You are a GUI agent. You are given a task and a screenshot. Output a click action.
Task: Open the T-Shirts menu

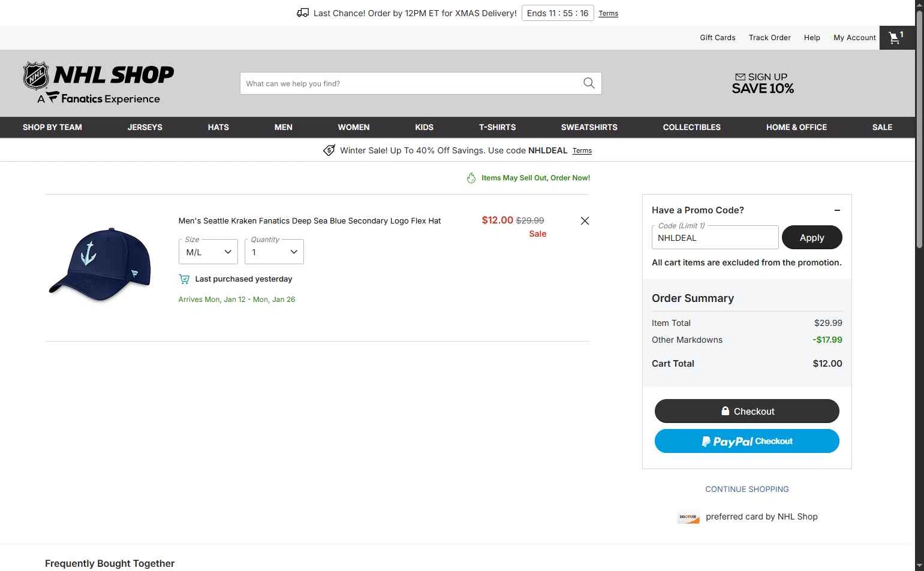(497, 127)
